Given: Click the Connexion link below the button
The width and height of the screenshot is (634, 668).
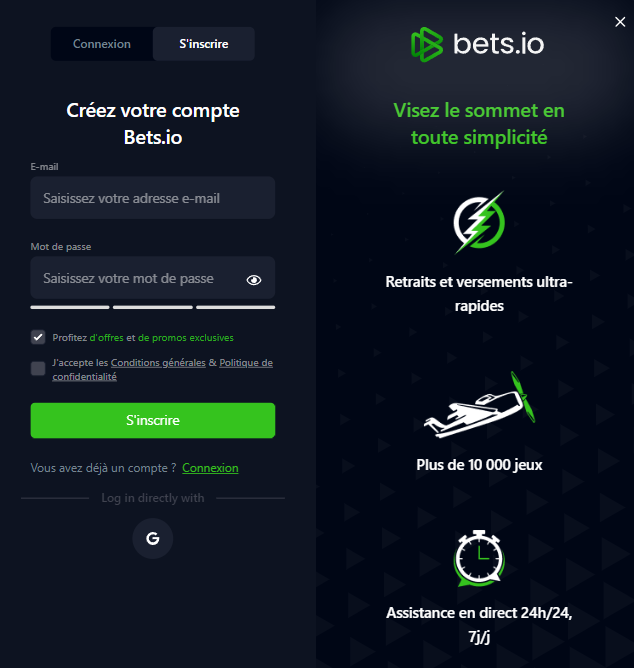Looking at the screenshot, I should (x=210, y=468).
